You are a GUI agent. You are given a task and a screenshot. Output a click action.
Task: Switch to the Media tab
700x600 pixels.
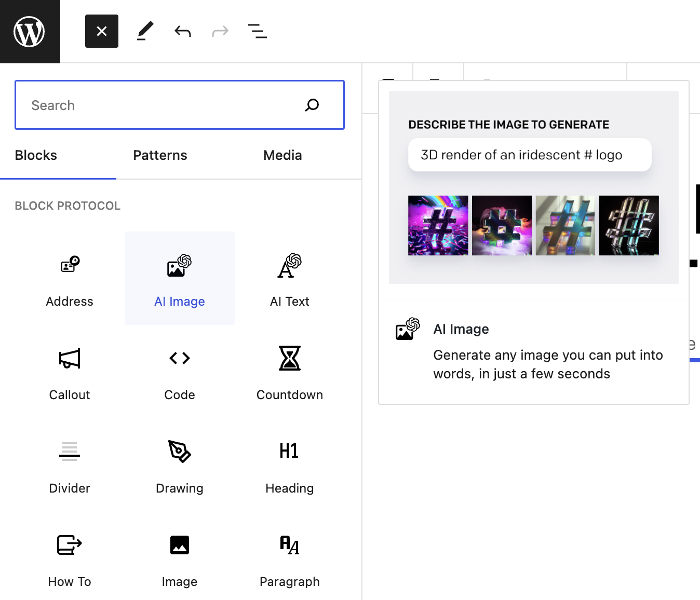click(282, 155)
